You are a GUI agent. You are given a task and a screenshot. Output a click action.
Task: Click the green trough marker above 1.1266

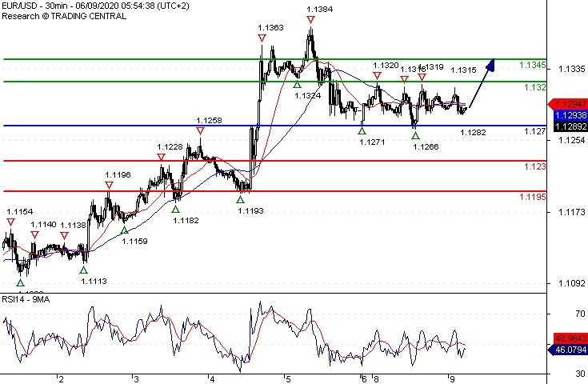pyautogui.click(x=415, y=136)
